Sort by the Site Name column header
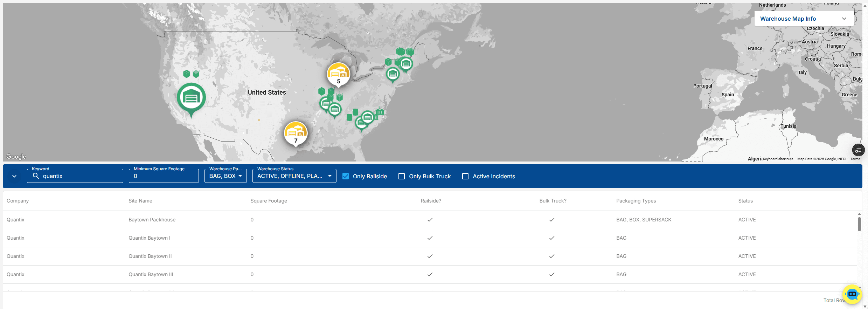Screen dimensions: 868x309 [140, 201]
